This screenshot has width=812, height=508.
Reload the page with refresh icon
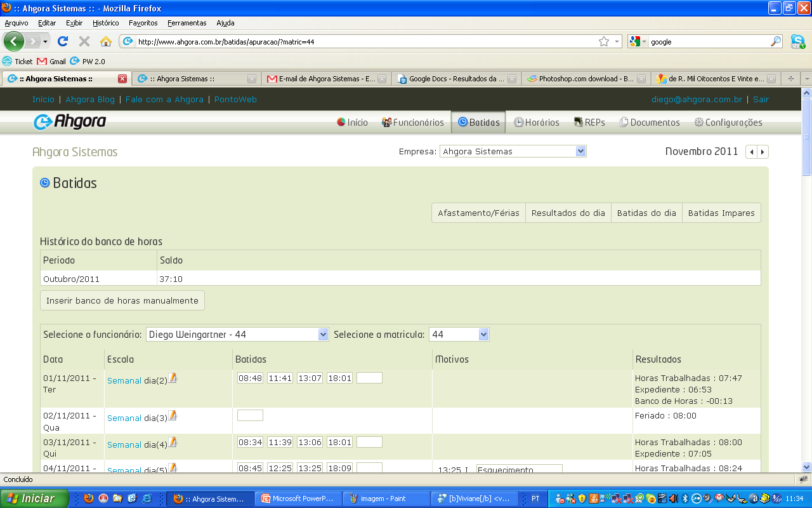pyautogui.click(x=62, y=41)
